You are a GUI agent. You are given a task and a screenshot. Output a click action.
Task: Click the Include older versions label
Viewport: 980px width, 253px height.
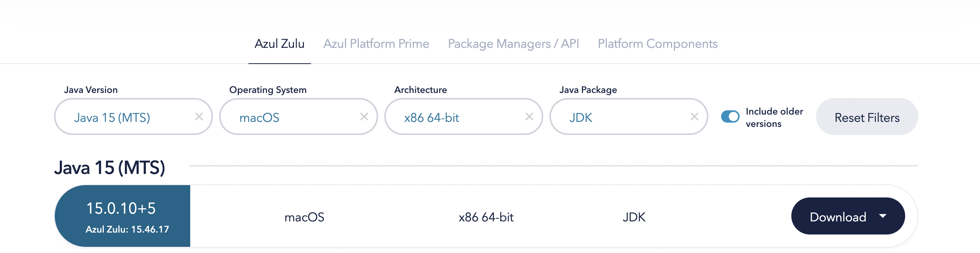click(x=774, y=117)
